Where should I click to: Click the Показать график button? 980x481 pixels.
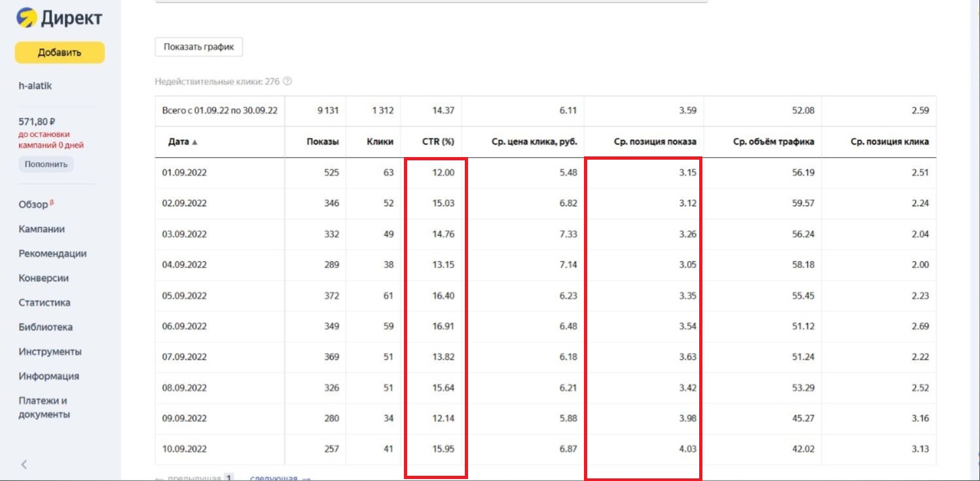pos(198,47)
